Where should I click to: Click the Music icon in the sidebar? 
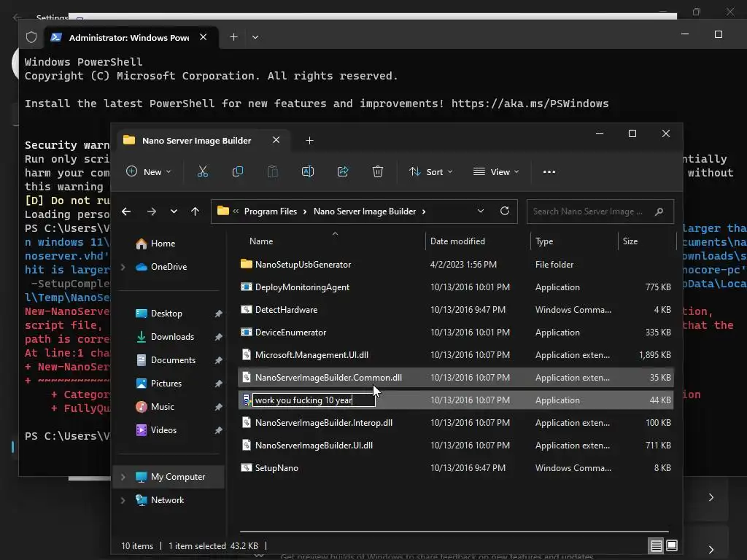tap(142, 407)
